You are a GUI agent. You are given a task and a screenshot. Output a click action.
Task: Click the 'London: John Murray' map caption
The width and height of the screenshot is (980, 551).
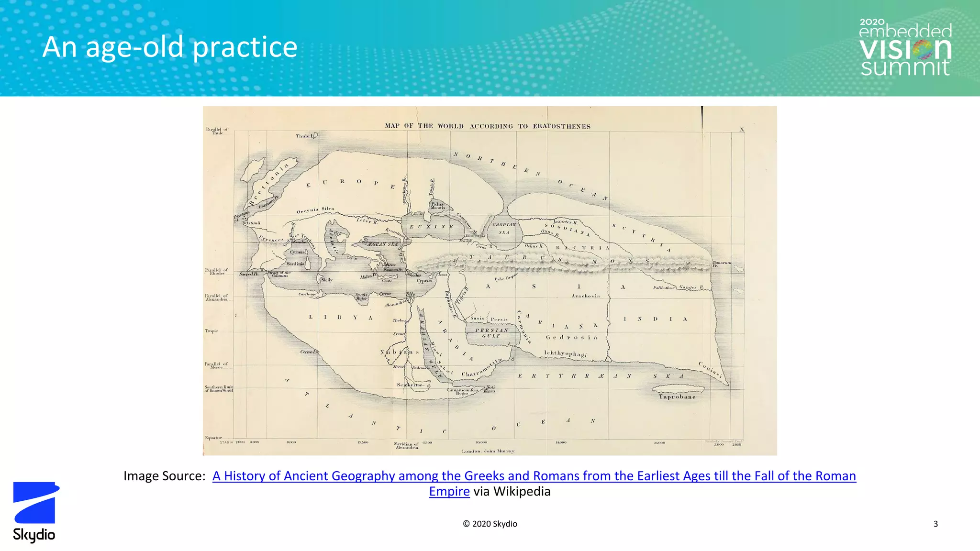(x=488, y=451)
